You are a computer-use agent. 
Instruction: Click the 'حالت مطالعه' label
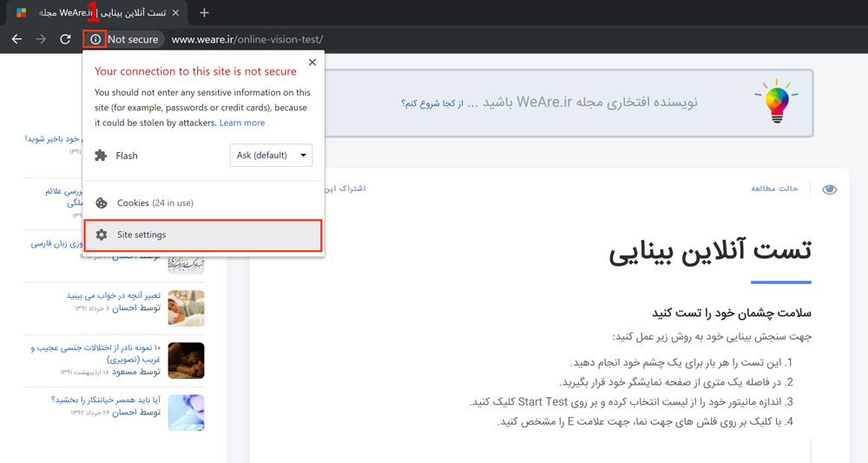click(774, 189)
